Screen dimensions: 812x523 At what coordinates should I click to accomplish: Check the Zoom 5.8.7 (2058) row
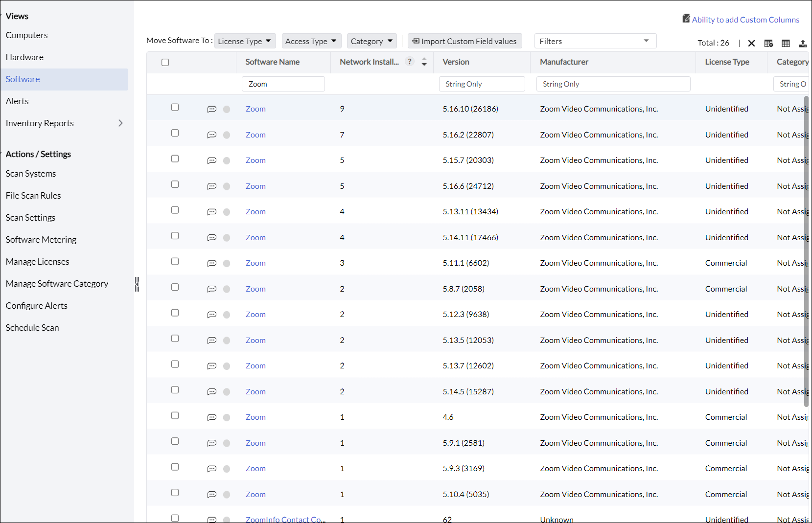(175, 287)
